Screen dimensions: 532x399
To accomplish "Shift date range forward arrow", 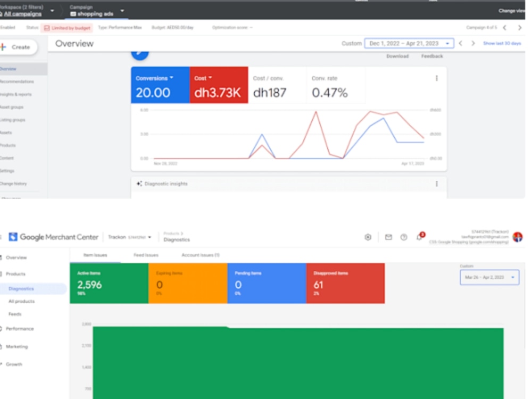I will 473,44.
